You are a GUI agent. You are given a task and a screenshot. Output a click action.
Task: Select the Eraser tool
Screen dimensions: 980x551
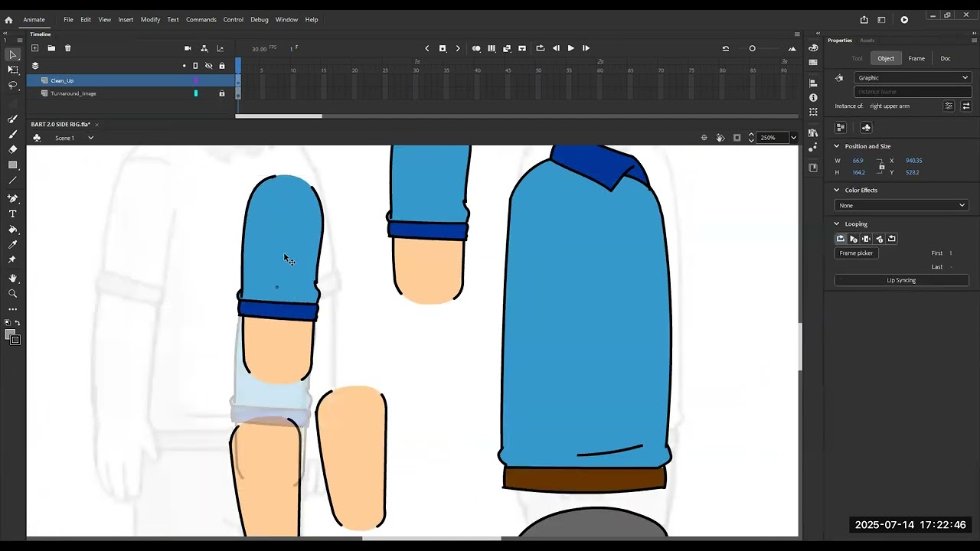click(x=13, y=149)
